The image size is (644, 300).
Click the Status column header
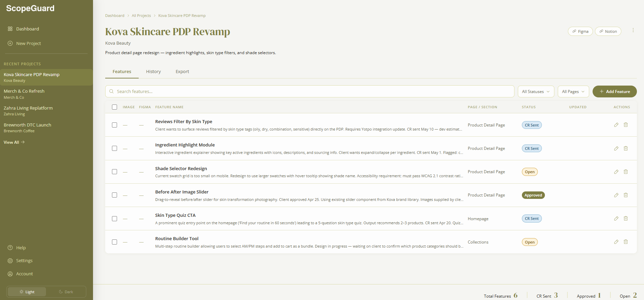(x=529, y=107)
